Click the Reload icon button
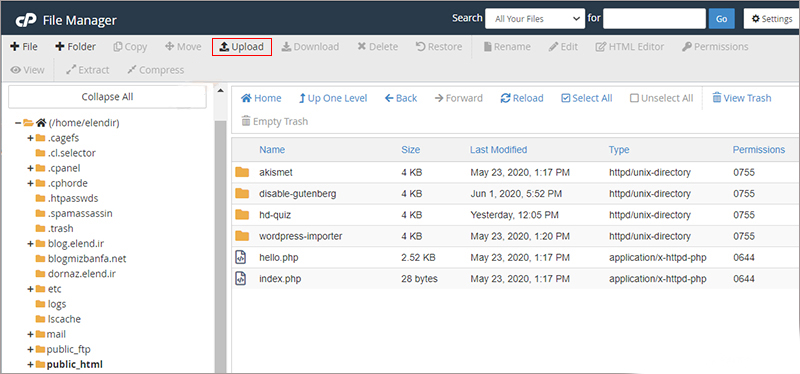Viewport: 800px width, 374px height. [522, 98]
